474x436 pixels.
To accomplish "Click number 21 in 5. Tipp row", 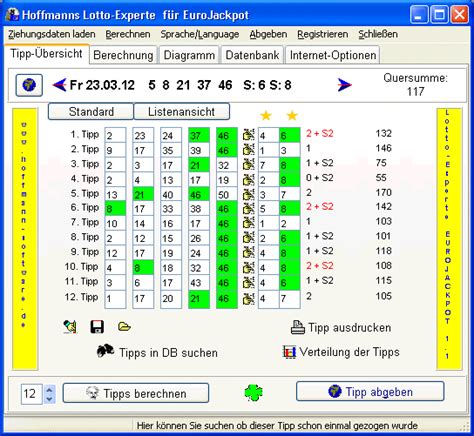I will (x=143, y=194).
